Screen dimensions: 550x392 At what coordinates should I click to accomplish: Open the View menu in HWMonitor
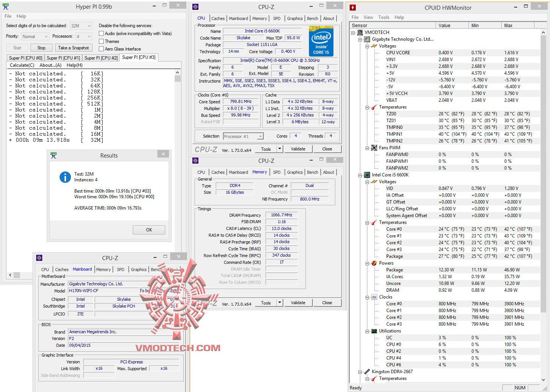[x=368, y=17]
